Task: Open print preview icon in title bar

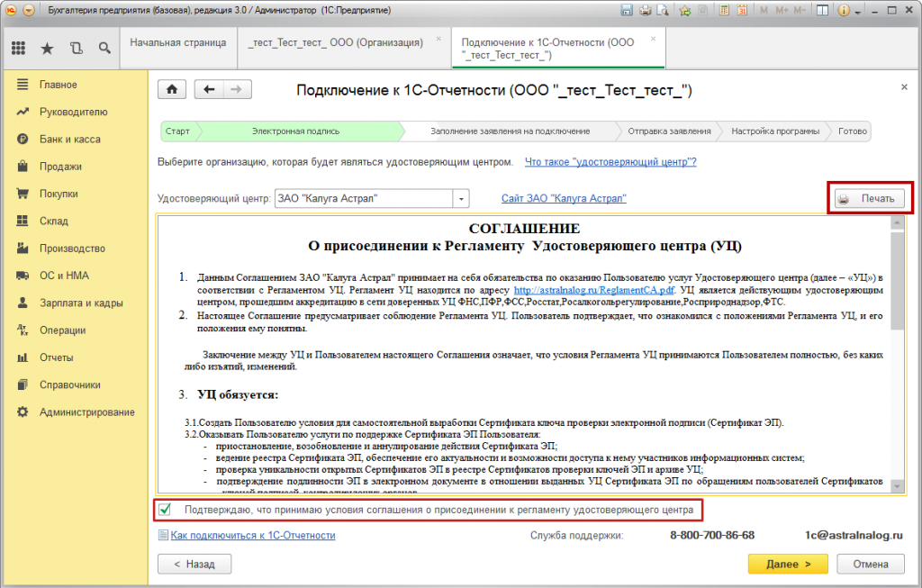Action: coord(663,10)
